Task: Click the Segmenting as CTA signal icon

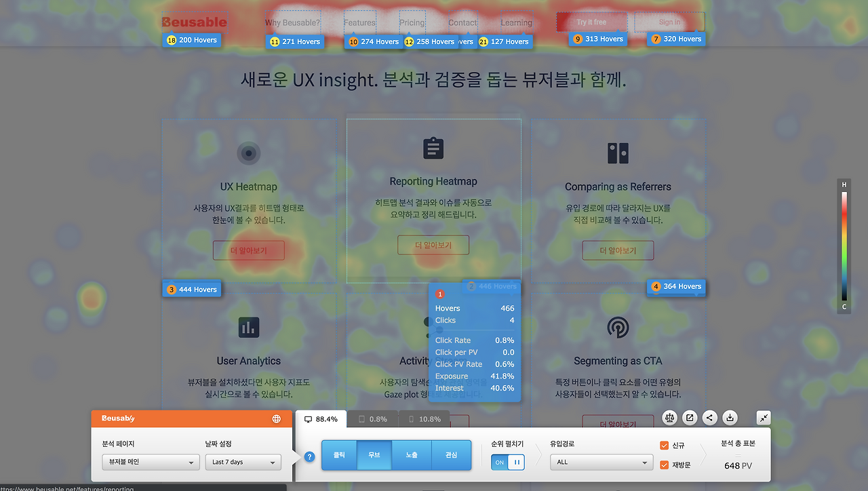Action: 618,328
